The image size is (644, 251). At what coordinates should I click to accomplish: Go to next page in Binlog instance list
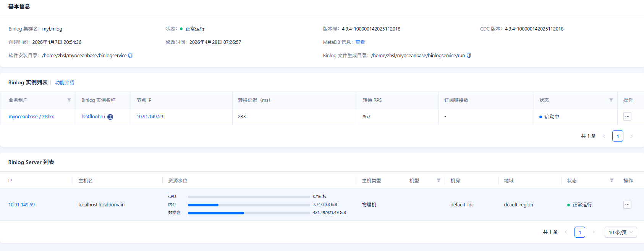pyautogui.click(x=631, y=136)
